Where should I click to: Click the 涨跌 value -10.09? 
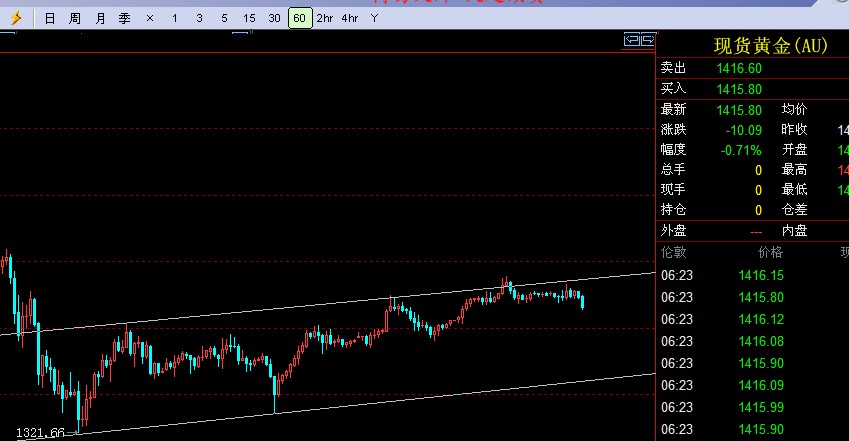[744, 131]
